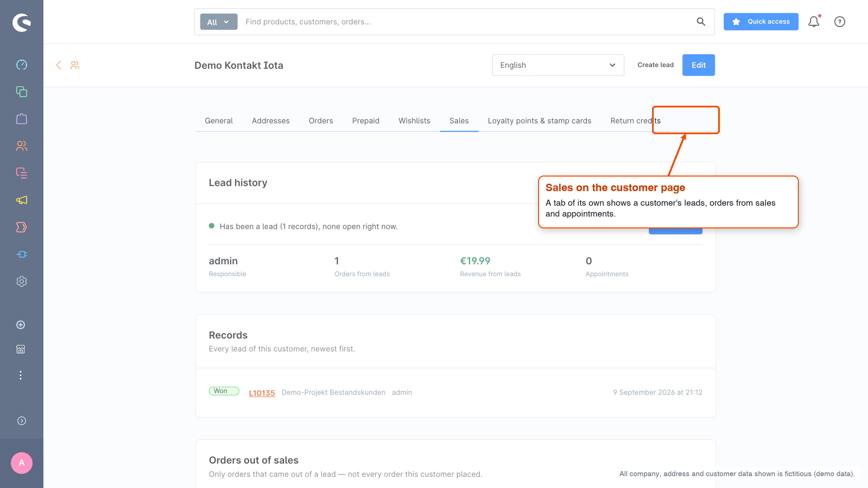Open the Customers icon in sidebar
Viewport: 868px width, 488px height.
[22, 146]
